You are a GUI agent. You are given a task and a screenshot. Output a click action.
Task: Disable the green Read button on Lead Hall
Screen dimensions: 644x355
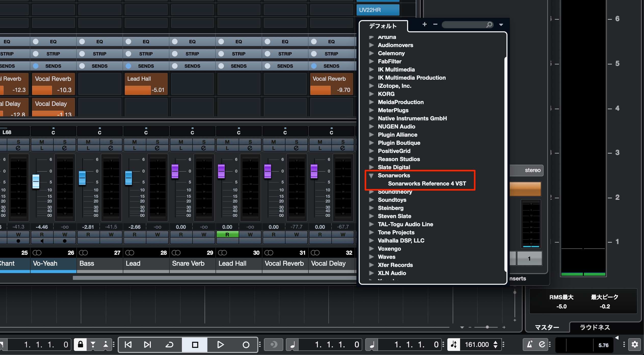click(x=227, y=234)
